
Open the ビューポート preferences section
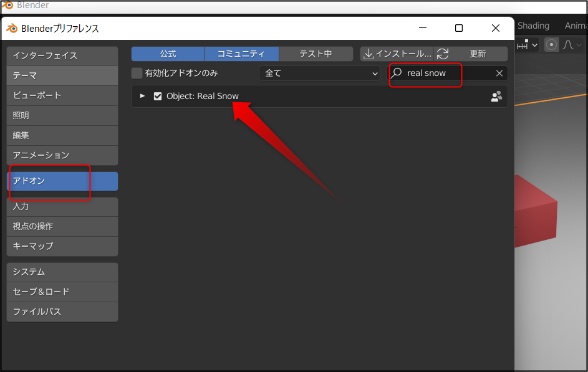pyautogui.click(x=62, y=95)
